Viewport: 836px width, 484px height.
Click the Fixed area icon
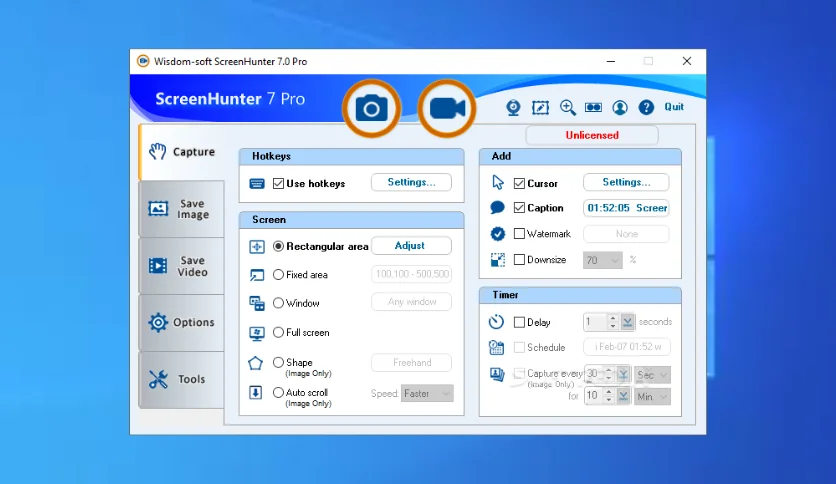click(x=256, y=275)
